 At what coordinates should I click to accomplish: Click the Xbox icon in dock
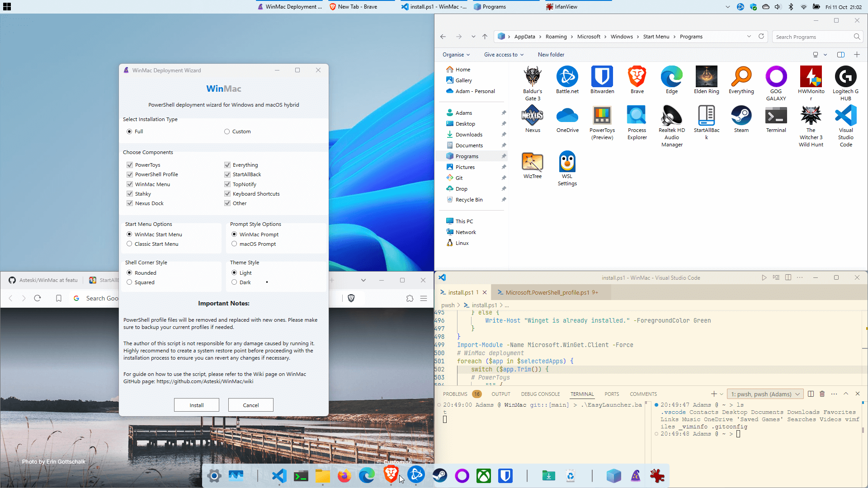483,475
